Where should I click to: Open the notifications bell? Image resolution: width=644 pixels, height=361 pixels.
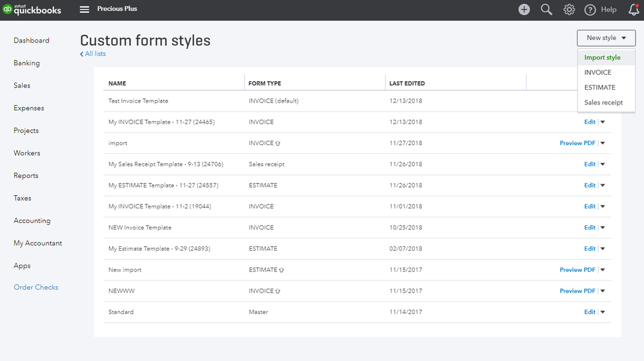pos(634,10)
